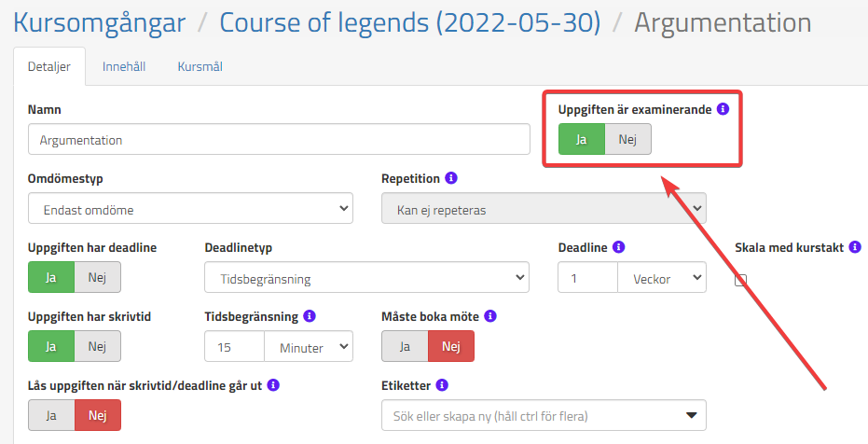Open the Deadlinetyp dropdown
The image size is (868, 444).
(x=365, y=278)
